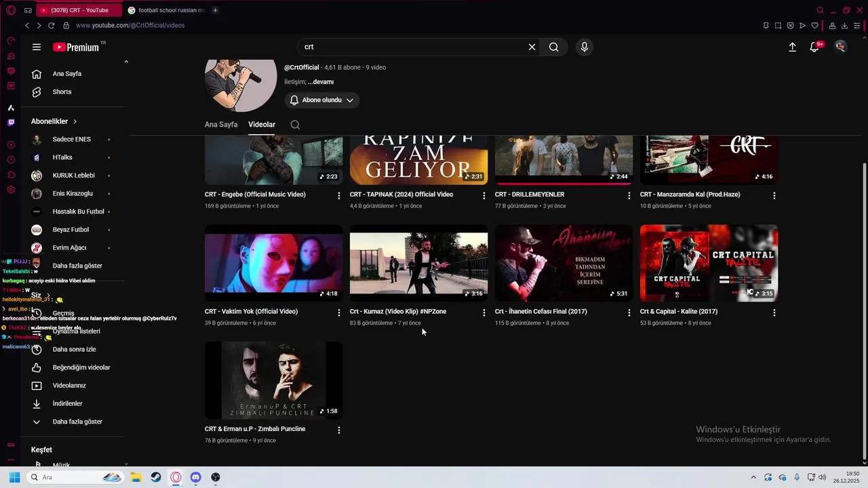This screenshot has width=868, height=488.
Task: Open the YouTube hamburger guide menu
Action: click(37, 47)
